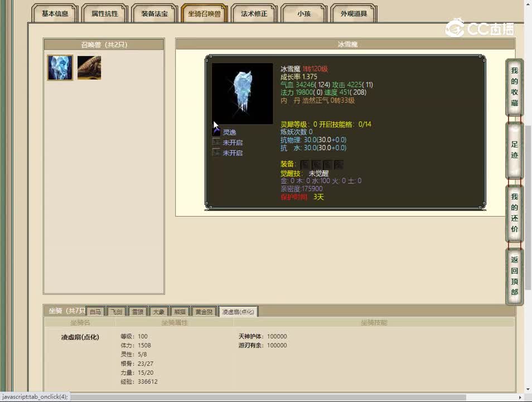The image size is (532, 402).
Task: Select the 飞剑 mount tab
Action: click(117, 312)
